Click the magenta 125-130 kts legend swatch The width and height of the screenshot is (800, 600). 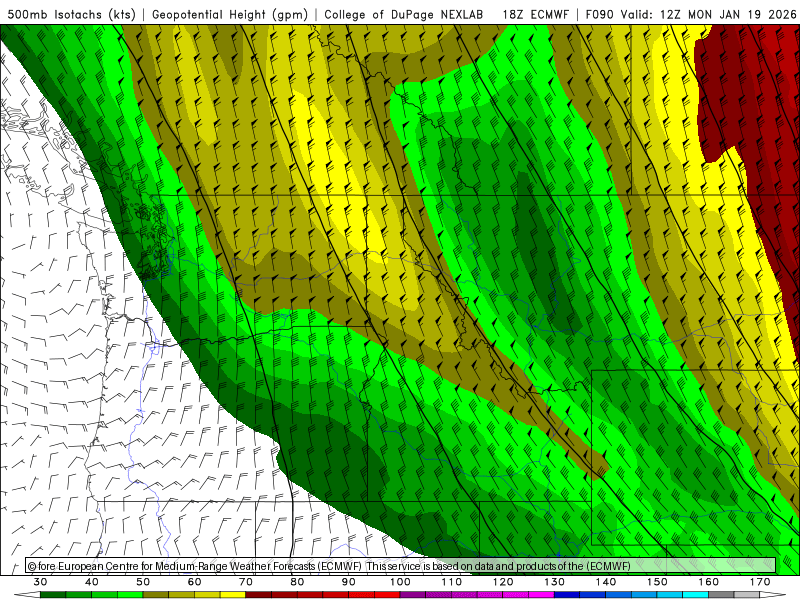point(541,595)
